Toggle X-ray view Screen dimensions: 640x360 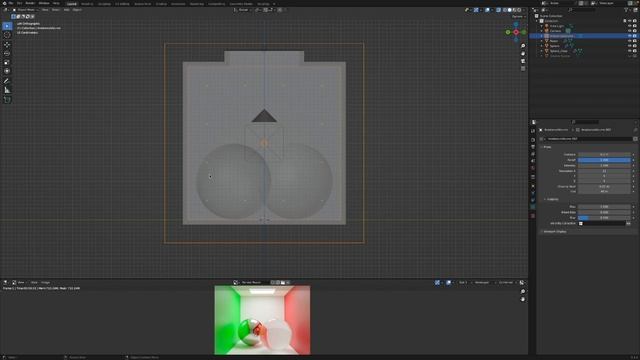point(498,10)
